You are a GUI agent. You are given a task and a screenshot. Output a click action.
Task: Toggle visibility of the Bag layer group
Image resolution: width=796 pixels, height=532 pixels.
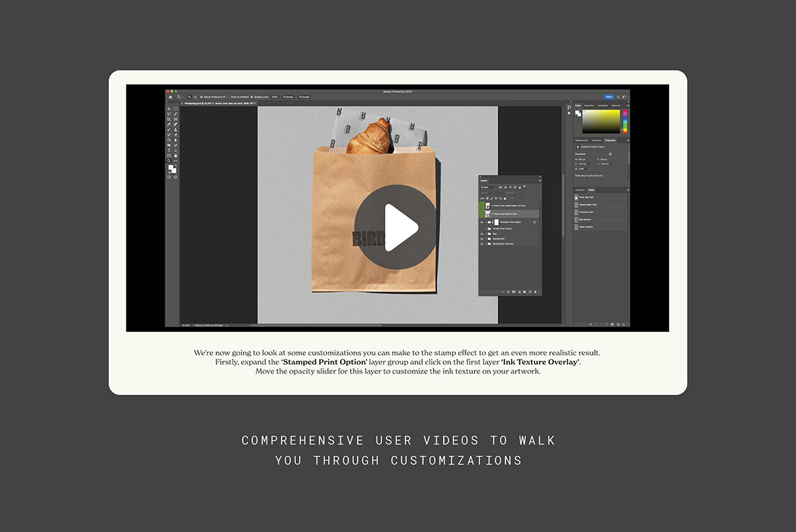(482, 233)
